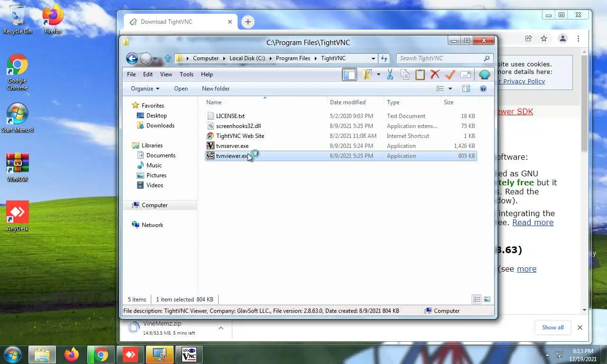Paste using the clipboard icon
This screenshot has height=364, width=607.
(x=420, y=74)
